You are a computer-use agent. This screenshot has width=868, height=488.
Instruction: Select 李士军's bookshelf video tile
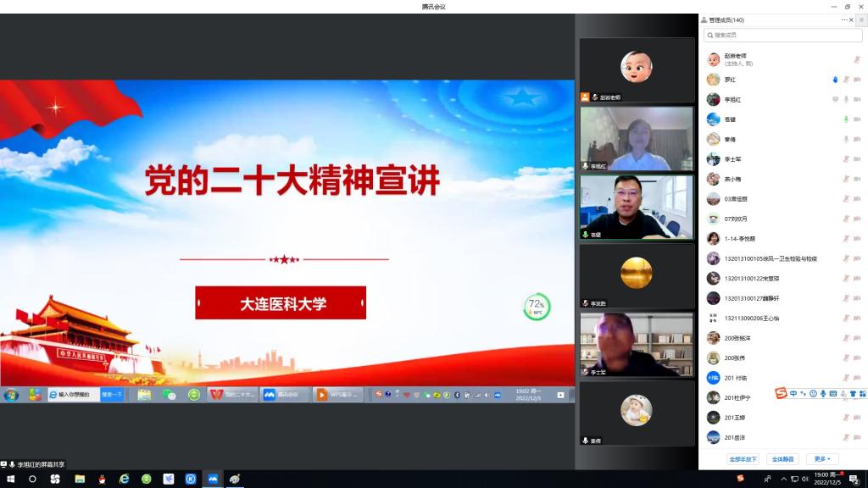click(637, 345)
